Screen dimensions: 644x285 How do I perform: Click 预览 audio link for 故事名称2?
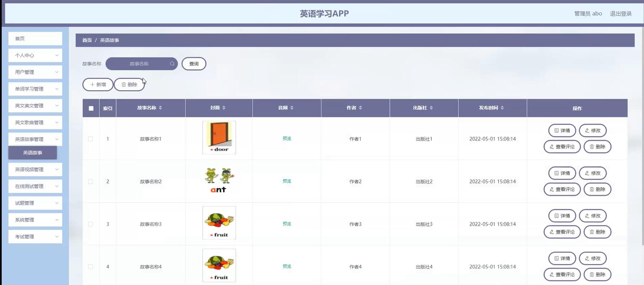(x=287, y=181)
